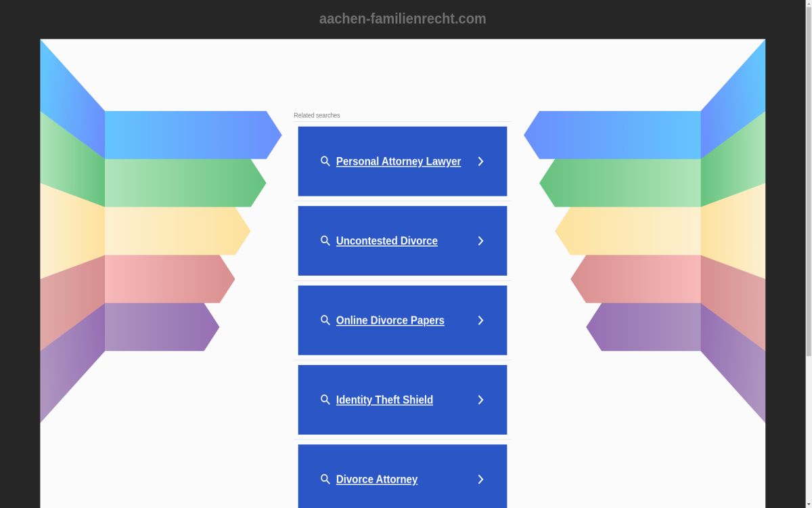Click the Related searches heading
812x508 pixels.
point(317,115)
